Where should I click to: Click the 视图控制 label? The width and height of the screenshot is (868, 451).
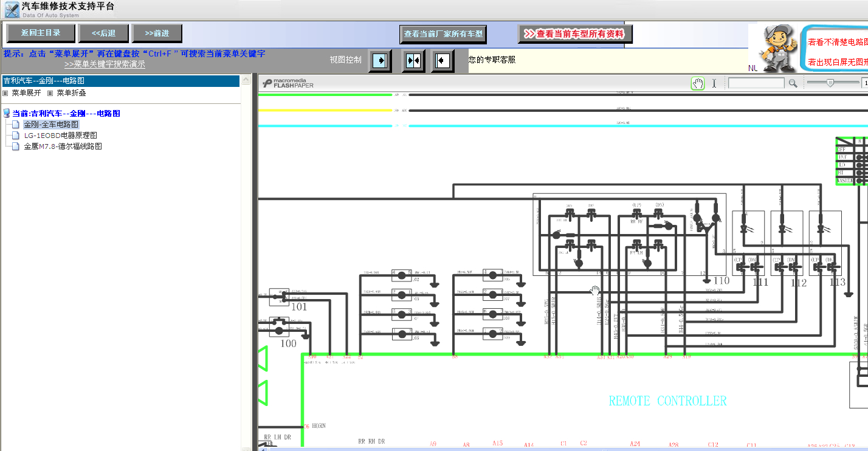click(x=345, y=60)
